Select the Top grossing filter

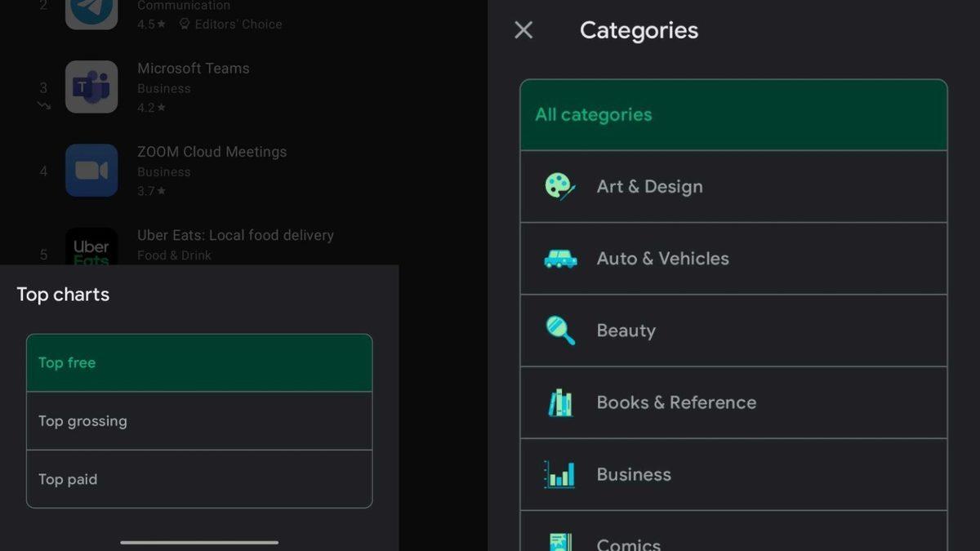coord(198,420)
